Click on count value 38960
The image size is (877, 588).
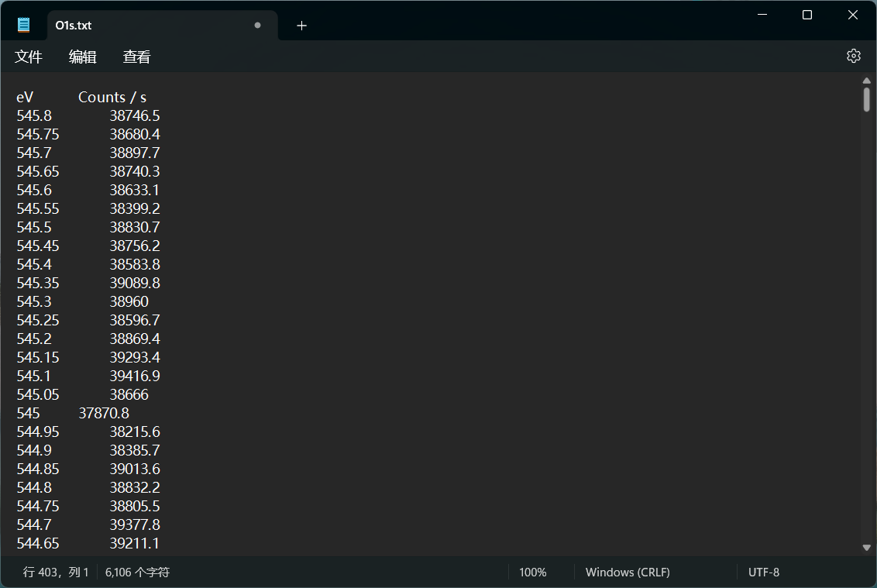click(x=129, y=301)
